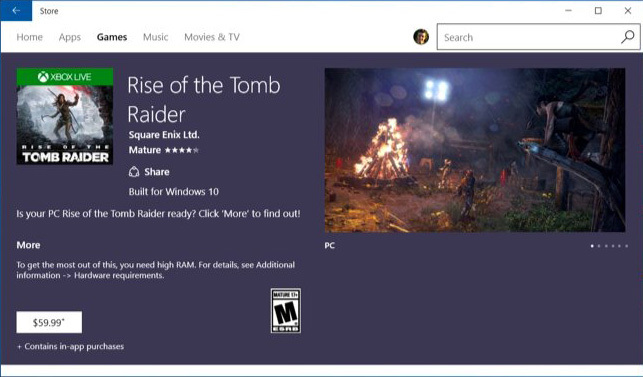Viewport: 643px width, 377px height.
Task: Click the Square Enix Ltd. publisher link
Action: pos(164,135)
